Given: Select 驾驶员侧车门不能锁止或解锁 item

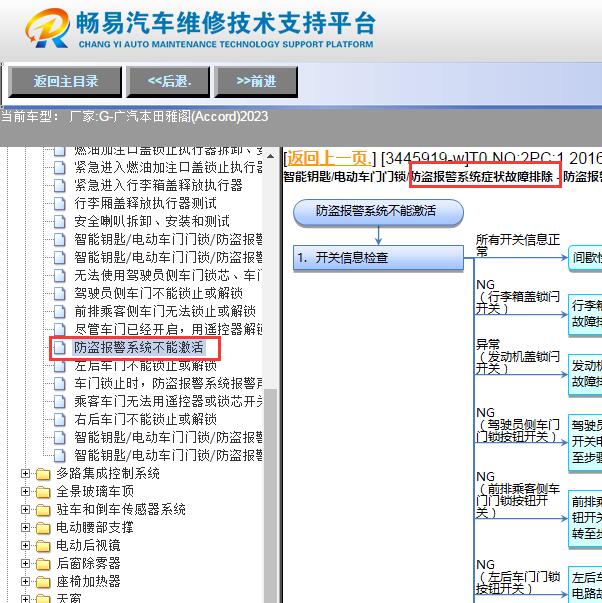Looking at the screenshot, I should 158,293.
